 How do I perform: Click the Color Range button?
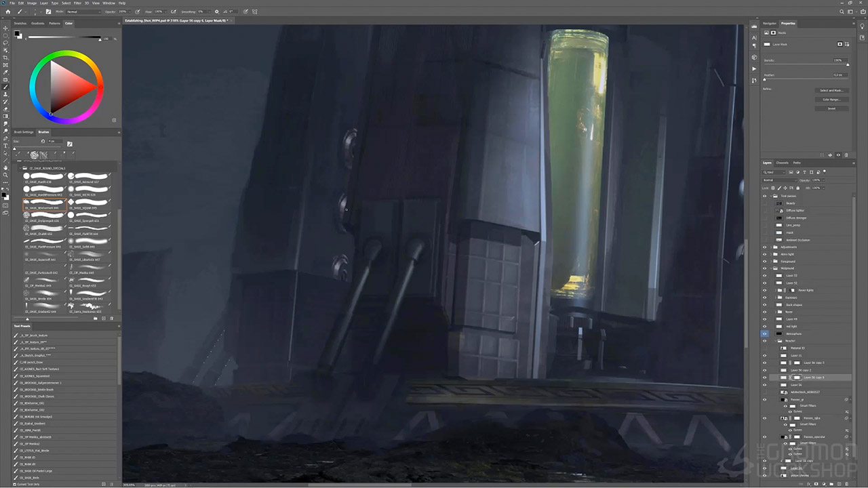(x=831, y=100)
